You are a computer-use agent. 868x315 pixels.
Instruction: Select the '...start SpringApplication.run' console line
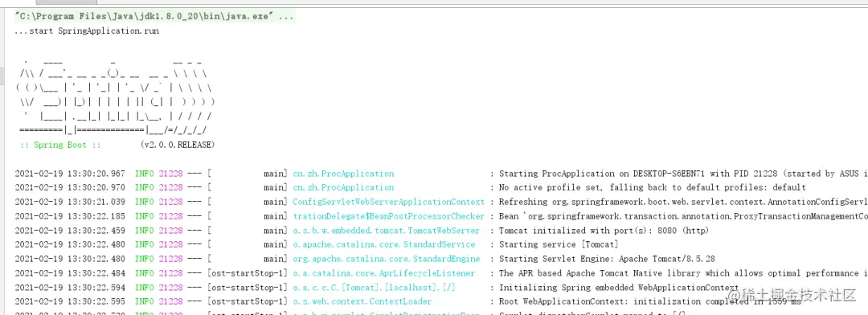87,31
